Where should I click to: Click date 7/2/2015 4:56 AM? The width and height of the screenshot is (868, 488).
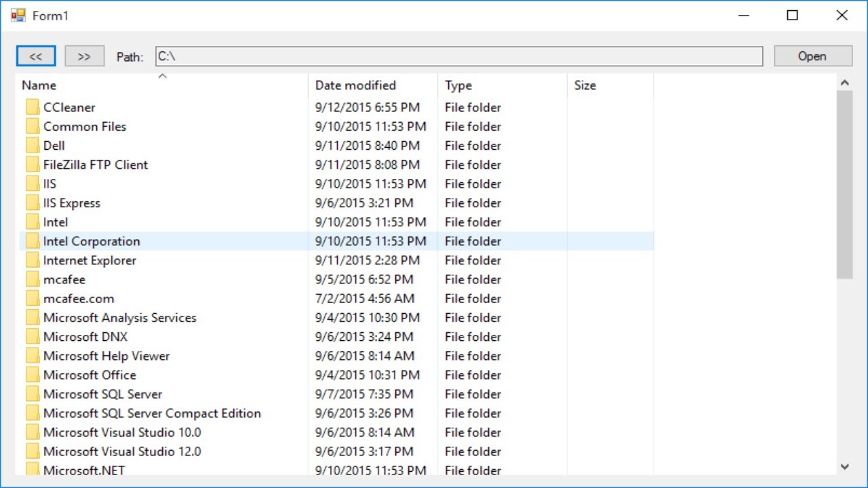pyautogui.click(x=365, y=298)
